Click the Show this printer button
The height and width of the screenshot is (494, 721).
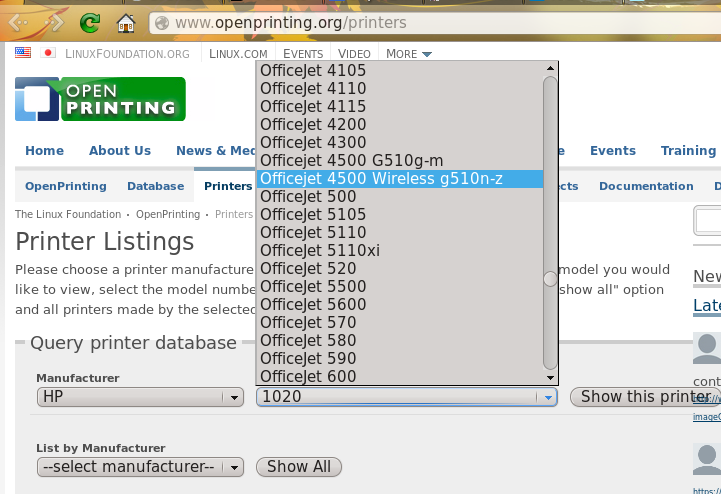[x=645, y=396]
